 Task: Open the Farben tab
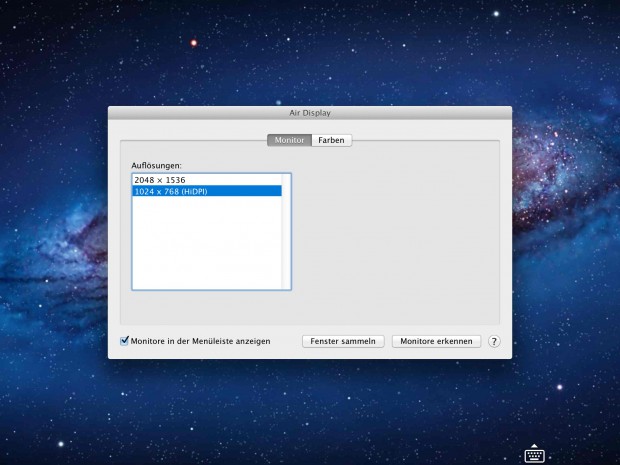331,140
